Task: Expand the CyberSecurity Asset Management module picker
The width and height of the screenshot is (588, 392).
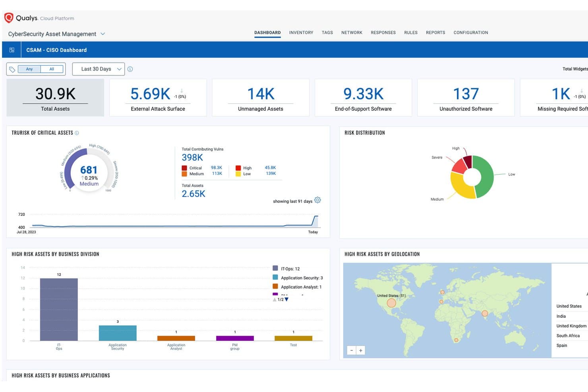Action: pyautogui.click(x=57, y=34)
